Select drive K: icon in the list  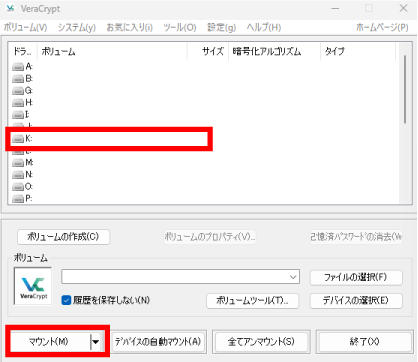pos(18,139)
